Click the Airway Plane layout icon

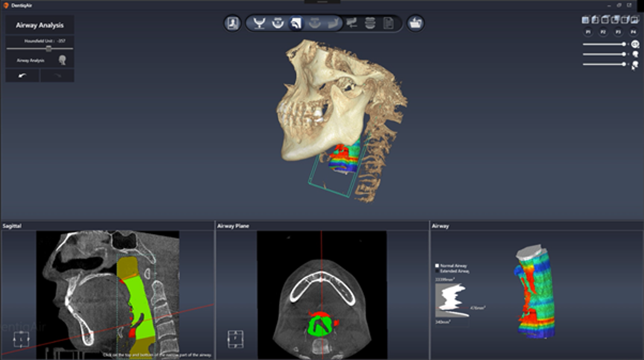coord(235,339)
